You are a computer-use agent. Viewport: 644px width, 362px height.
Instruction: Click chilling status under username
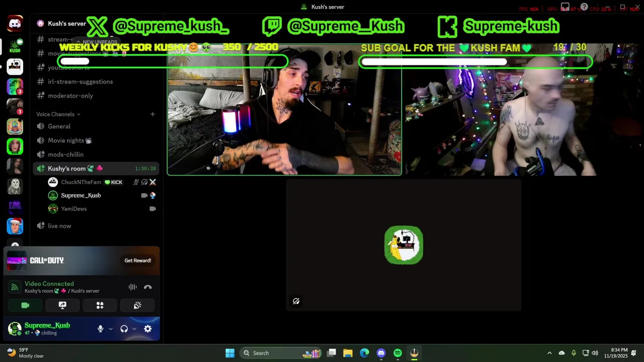pyautogui.click(x=49, y=333)
